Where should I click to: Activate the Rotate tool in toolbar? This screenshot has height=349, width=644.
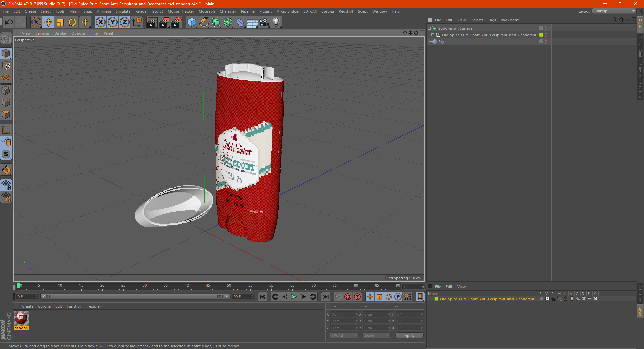point(72,22)
